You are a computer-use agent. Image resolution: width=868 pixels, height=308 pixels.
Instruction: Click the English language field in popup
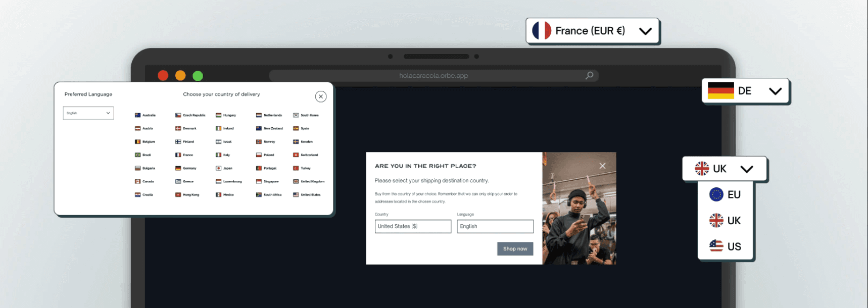pos(495,226)
